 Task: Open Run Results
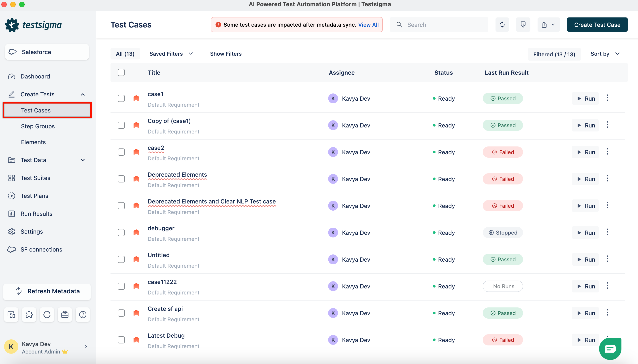pos(36,214)
